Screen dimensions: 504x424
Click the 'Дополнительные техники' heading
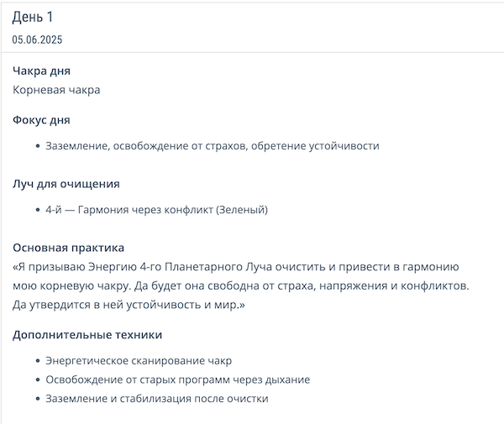point(87,335)
